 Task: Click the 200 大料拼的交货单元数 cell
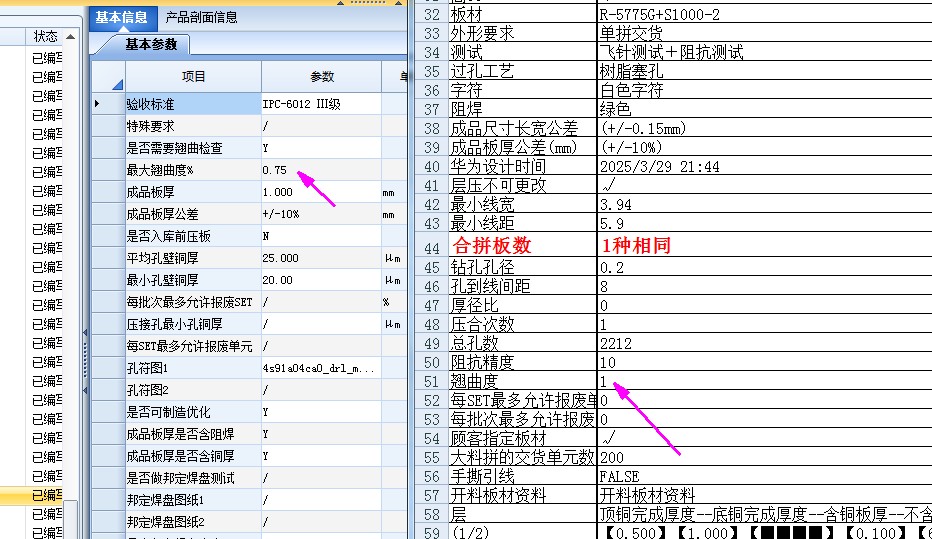coord(764,457)
